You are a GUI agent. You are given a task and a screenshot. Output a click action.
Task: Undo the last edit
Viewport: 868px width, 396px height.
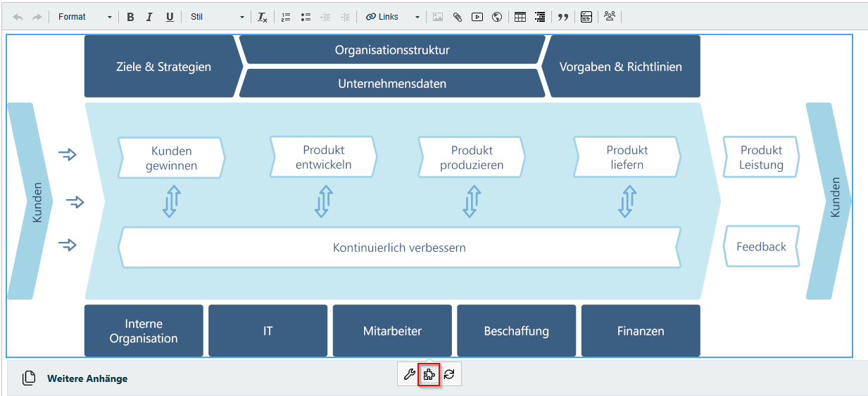point(18,17)
